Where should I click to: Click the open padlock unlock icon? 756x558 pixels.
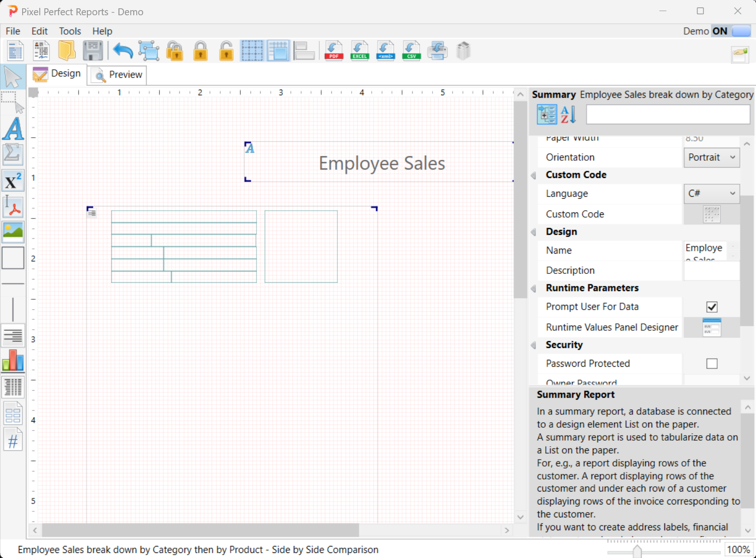click(226, 51)
